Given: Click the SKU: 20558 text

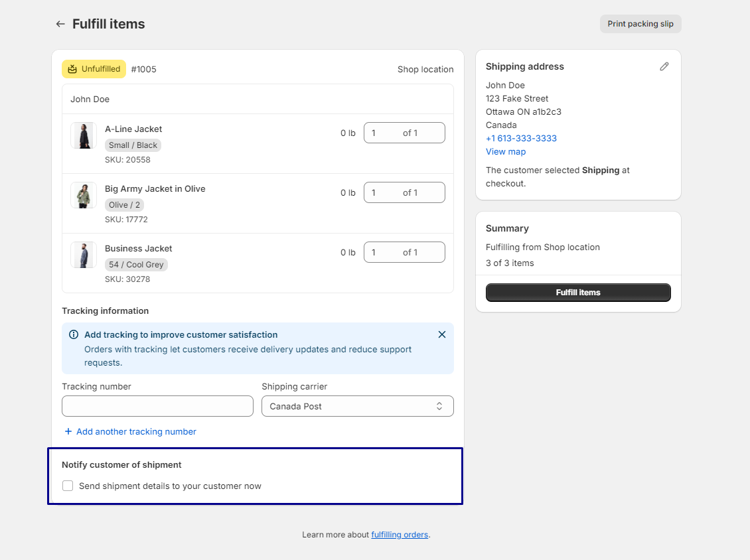Looking at the screenshot, I should tap(127, 160).
